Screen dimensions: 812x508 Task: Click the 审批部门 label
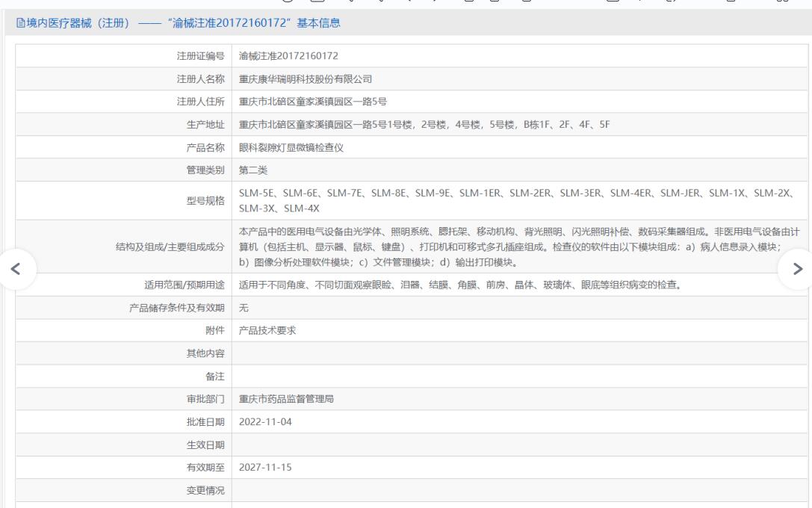click(x=205, y=399)
